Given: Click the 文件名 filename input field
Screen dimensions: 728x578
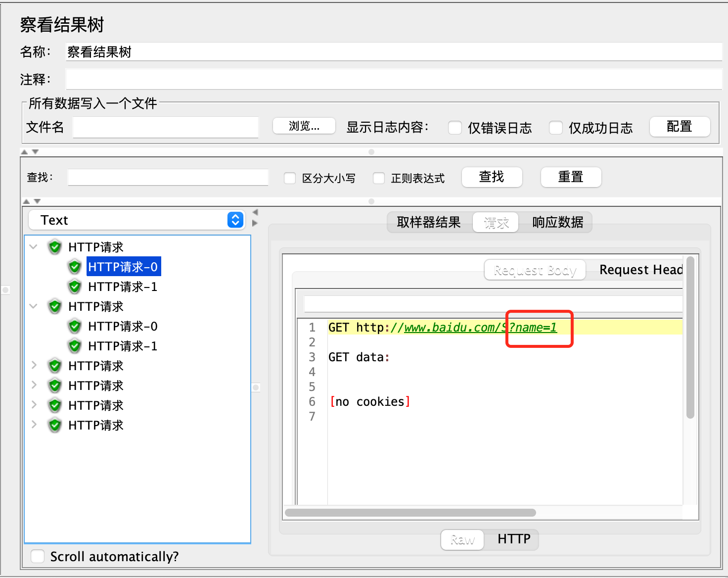Looking at the screenshot, I should point(166,127).
